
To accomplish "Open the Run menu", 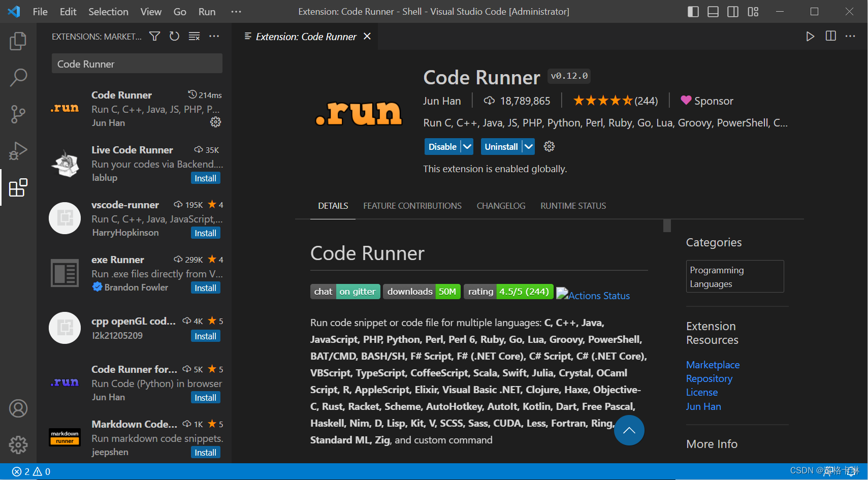I will click(x=207, y=12).
